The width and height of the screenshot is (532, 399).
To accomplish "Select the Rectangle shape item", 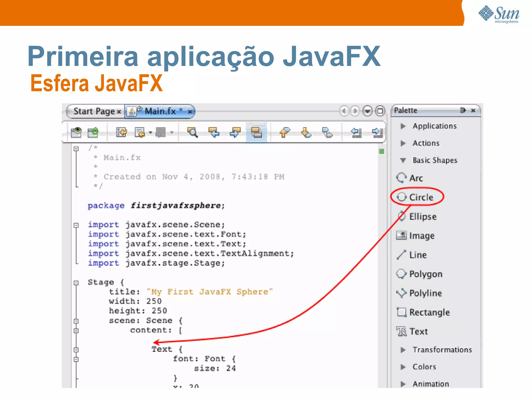I will click(x=423, y=312).
